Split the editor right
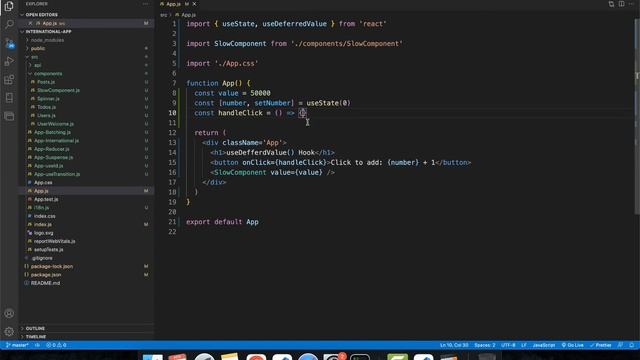This screenshot has height=360, width=640. click(621, 4)
